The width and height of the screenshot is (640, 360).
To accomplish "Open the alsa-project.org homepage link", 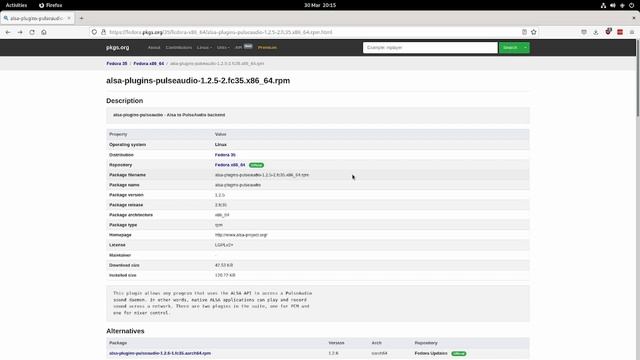I will [241, 235].
